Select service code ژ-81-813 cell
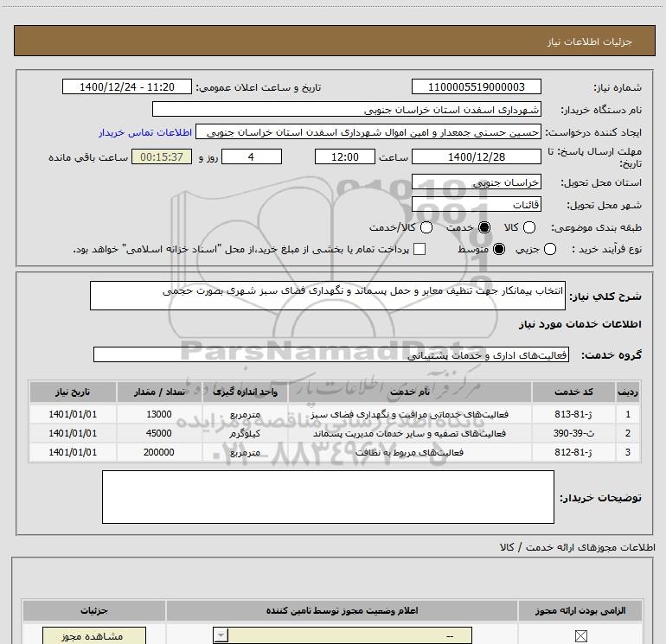This screenshot has height=644, width=666. click(x=573, y=414)
